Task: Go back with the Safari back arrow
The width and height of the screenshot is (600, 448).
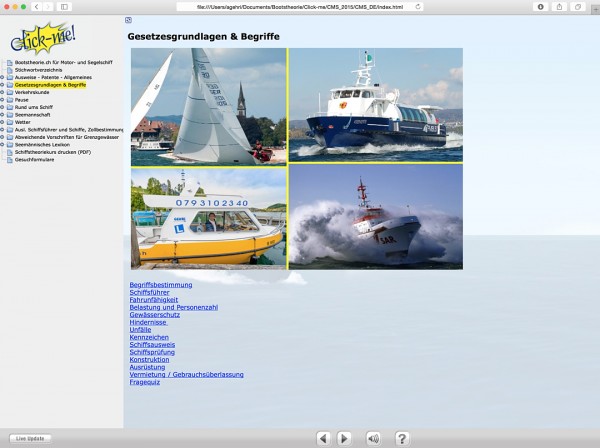Action: 37,7
